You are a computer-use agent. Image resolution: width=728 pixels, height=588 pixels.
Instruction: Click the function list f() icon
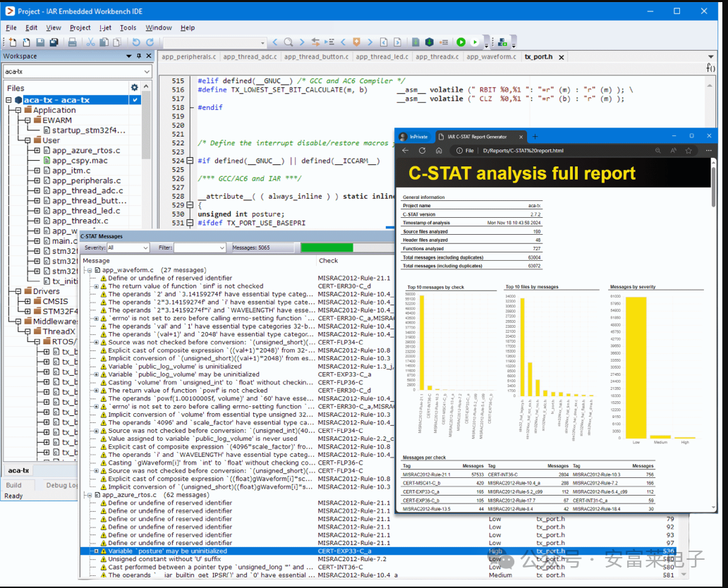(710, 68)
